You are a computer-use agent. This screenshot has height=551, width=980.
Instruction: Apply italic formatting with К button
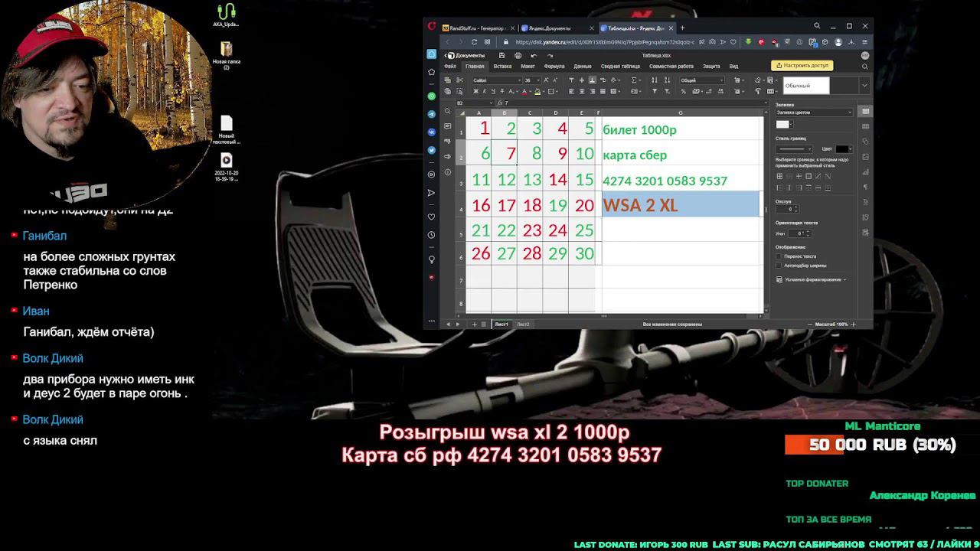(x=486, y=91)
